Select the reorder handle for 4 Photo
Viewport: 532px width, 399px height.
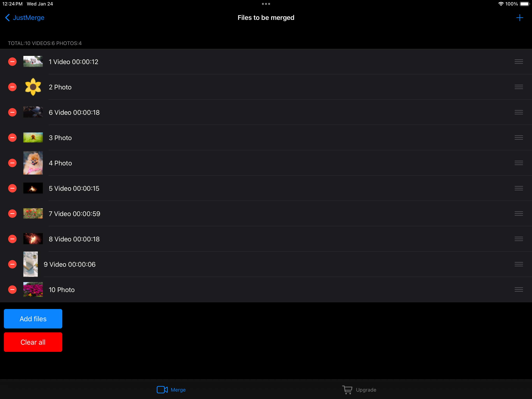pyautogui.click(x=519, y=163)
